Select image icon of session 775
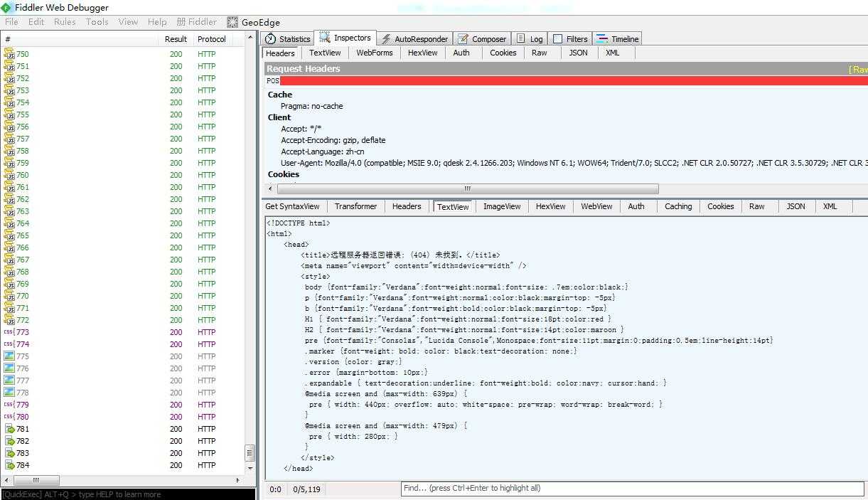868x500 pixels. (x=9, y=356)
